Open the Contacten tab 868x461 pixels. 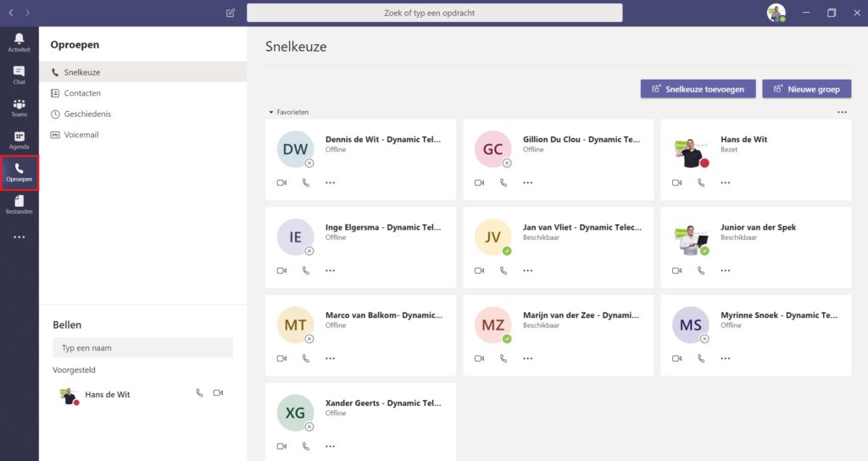pos(142,93)
